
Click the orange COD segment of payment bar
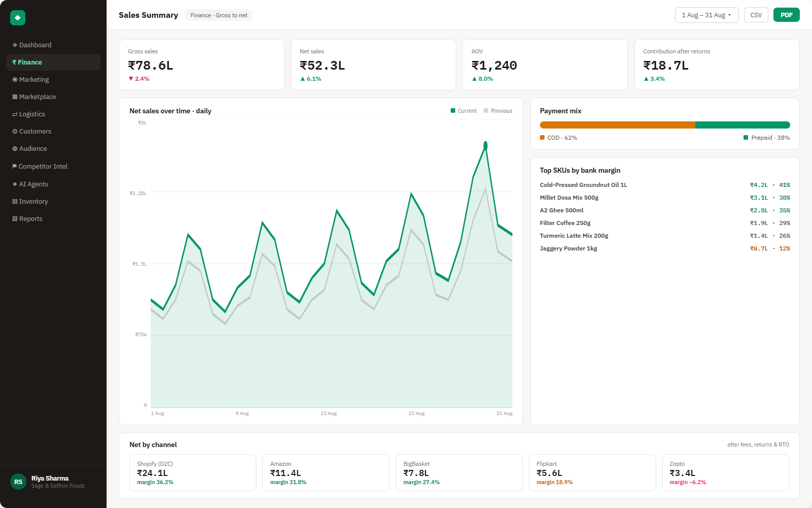618,125
